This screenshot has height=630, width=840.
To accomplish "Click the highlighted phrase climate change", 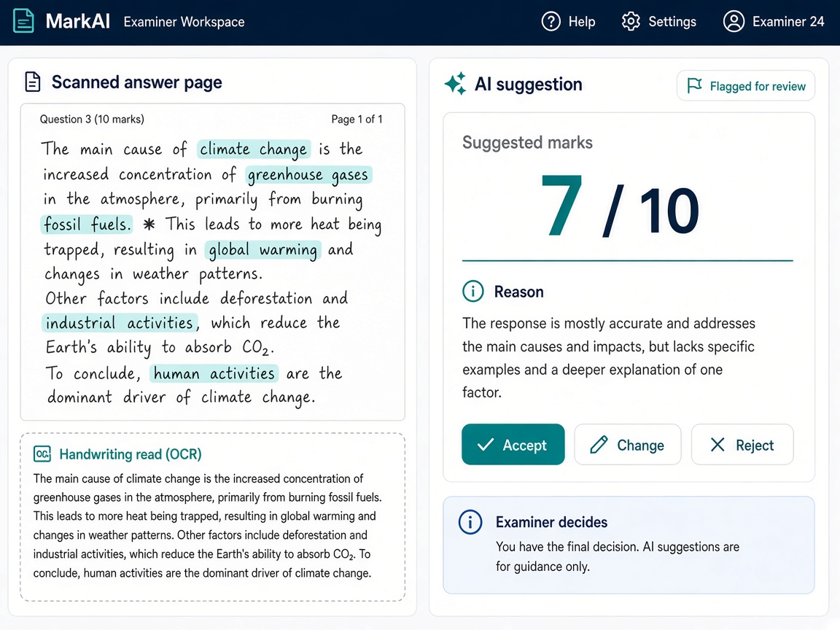I will pyautogui.click(x=254, y=149).
